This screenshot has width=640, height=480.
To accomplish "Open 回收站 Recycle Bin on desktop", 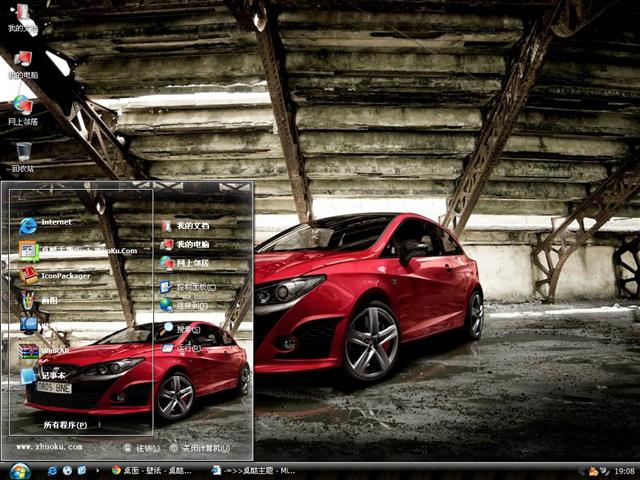I will [x=23, y=155].
